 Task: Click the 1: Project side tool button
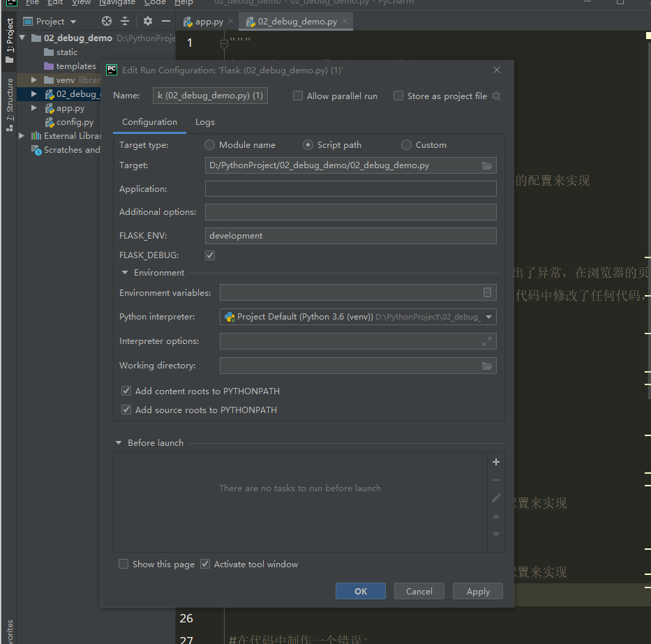coord(9,40)
